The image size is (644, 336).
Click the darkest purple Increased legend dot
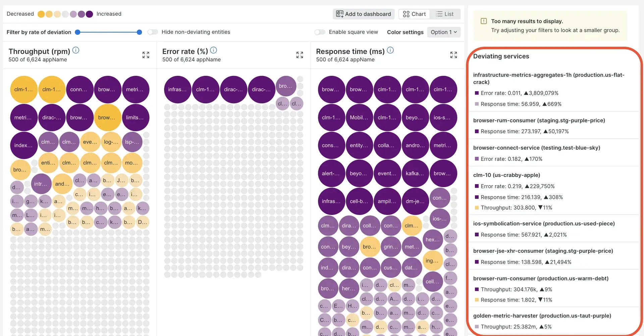89,14
